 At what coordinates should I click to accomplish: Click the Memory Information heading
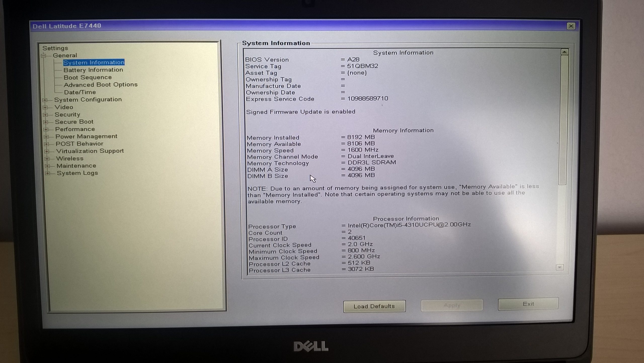tap(403, 130)
